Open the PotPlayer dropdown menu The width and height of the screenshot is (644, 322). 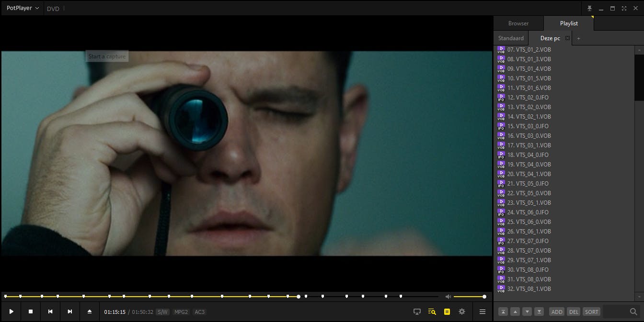coord(23,8)
